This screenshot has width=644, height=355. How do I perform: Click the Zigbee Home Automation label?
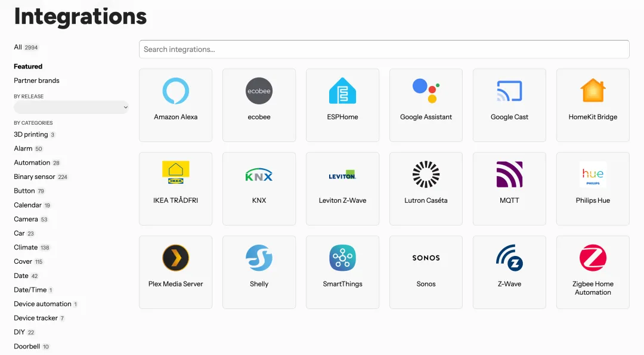click(x=593, y=288)
